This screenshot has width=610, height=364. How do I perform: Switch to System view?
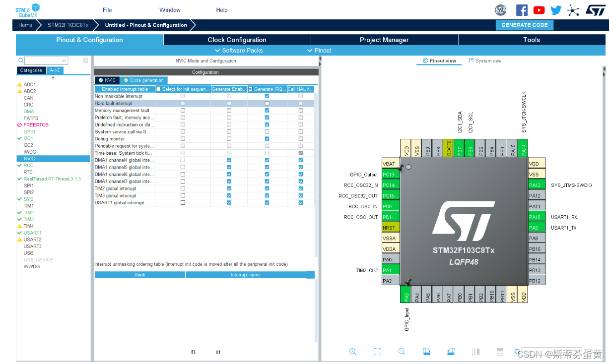[x=485, y=61]
